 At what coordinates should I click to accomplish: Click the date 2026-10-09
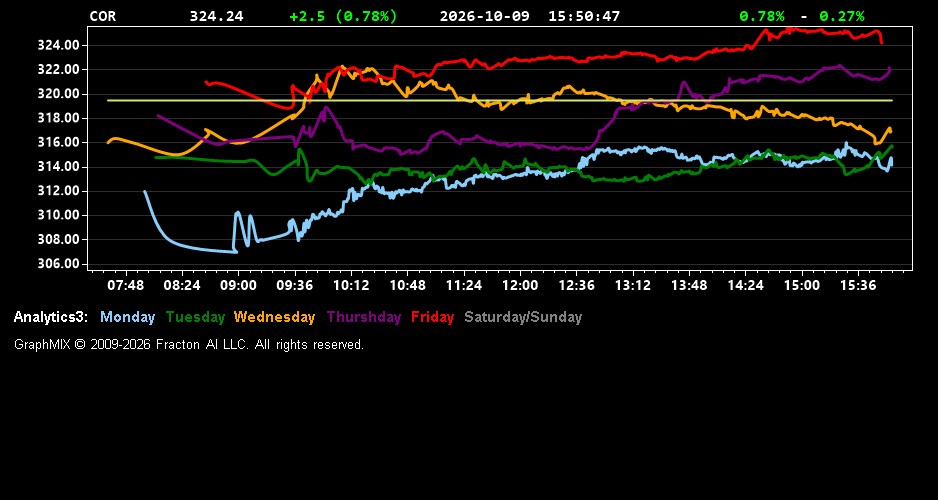pyautogui.click(x=485, y=16)
